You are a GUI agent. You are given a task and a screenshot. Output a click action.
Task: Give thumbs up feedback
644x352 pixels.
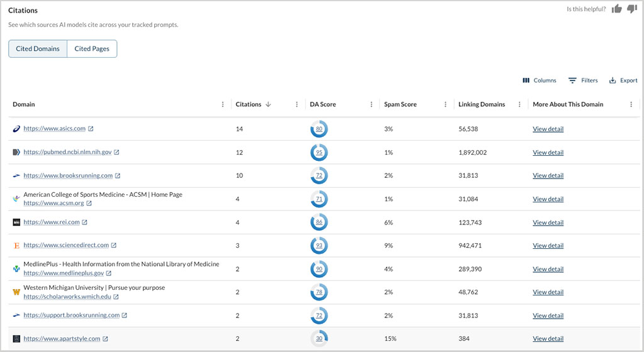(x=616, y=9)
